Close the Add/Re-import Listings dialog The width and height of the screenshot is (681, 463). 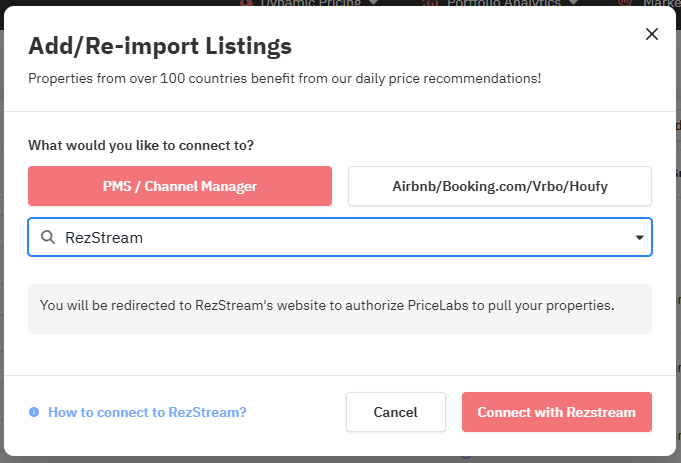(x=652, y=34)
